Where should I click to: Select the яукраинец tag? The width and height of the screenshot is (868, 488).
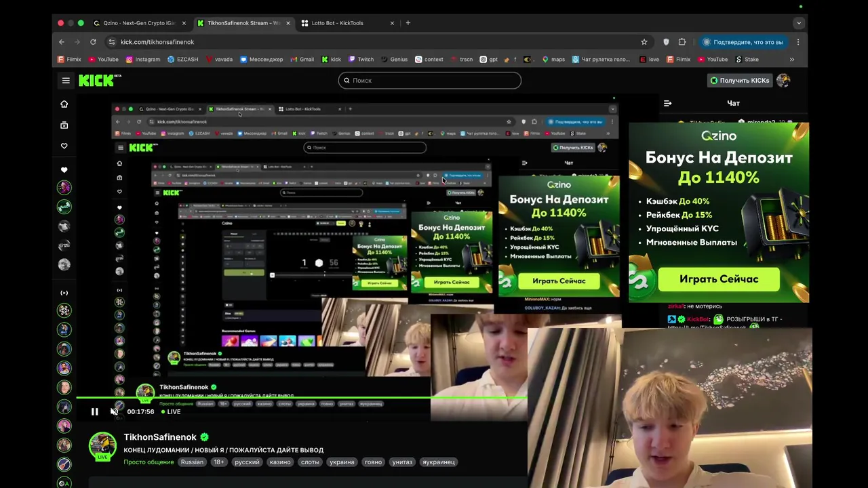point(439,462)
